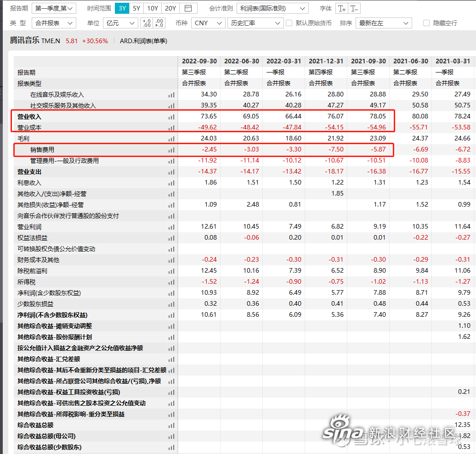Open chart for 利息收入 row
Screen dimensions: 476x454
pos(171,183)
